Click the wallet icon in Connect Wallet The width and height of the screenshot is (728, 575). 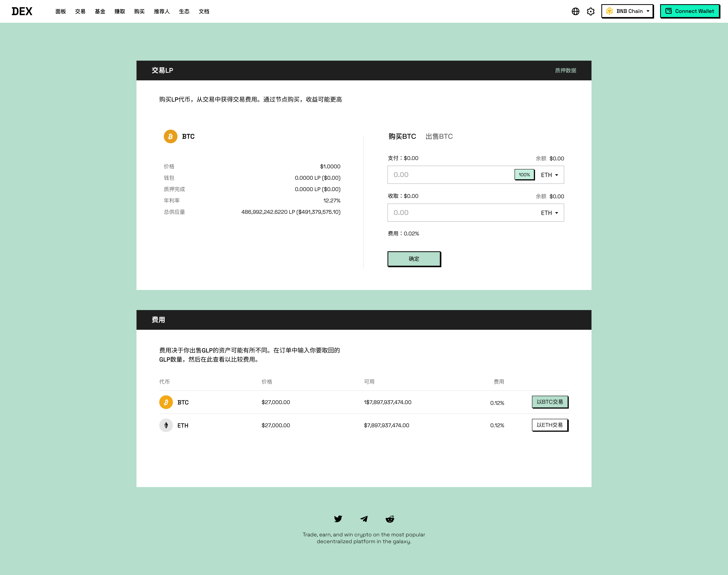(x=669, y=11)
